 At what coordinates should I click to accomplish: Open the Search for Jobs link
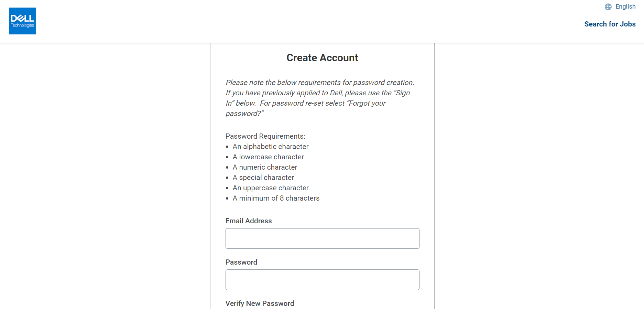pyautogui.click(x=610, y=24)
